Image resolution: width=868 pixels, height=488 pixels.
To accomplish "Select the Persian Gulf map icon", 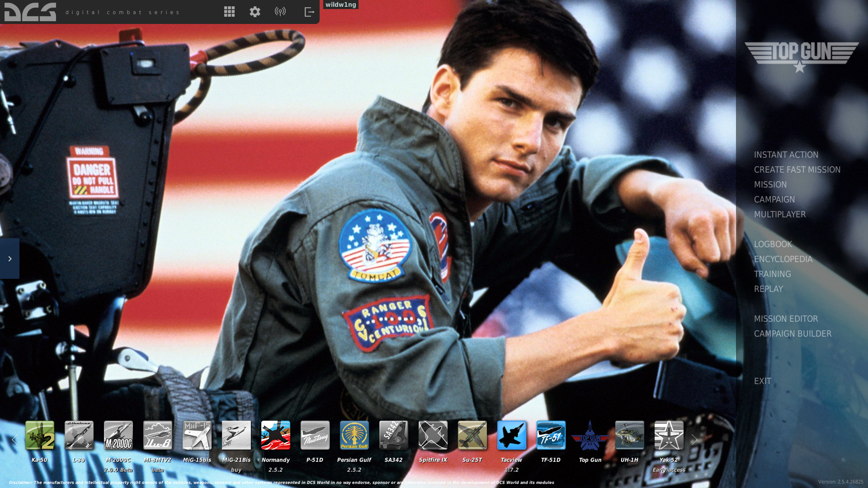I will 354,435.
